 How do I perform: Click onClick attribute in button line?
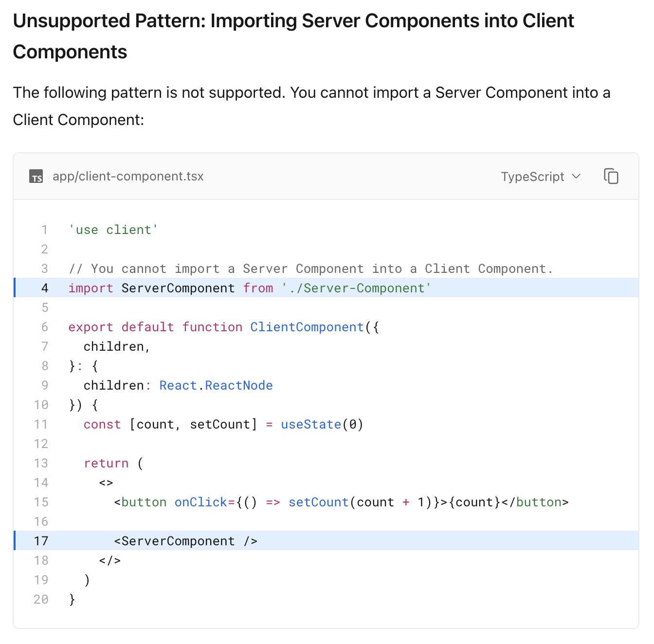point(201,502)
